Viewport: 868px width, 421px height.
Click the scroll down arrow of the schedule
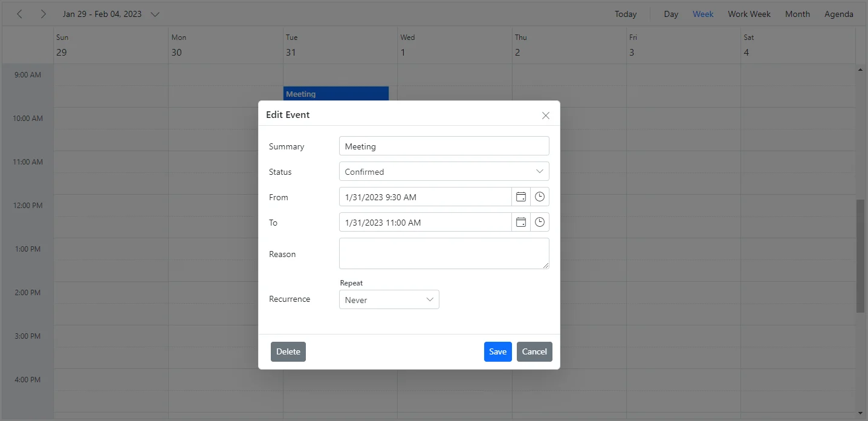(x=860, y=413)
